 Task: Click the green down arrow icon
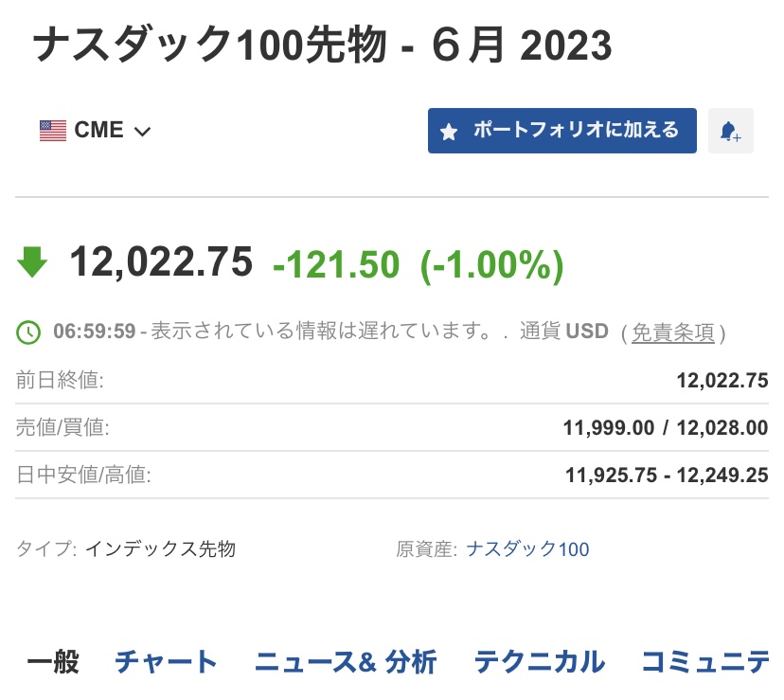point(32,261)
